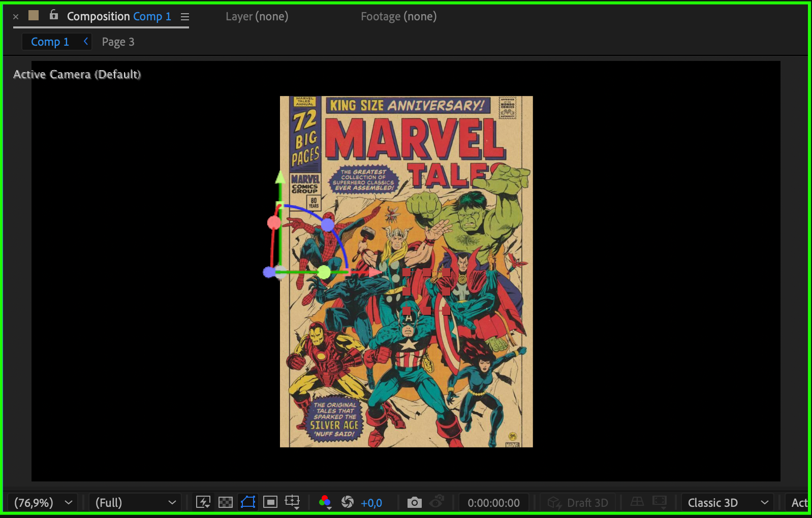Open the Page 3 composition breadcrumb
The width and height of the screenshot is (812, 518).
click(118, 42)
